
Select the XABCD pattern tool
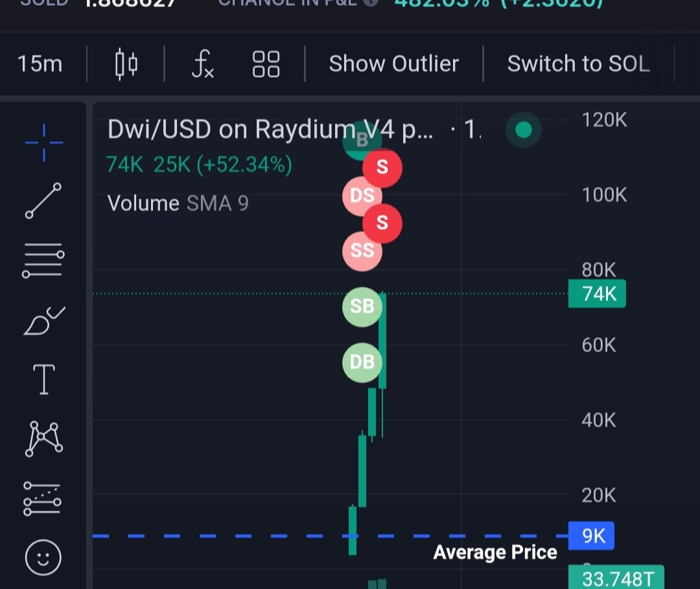click(44, 439)
